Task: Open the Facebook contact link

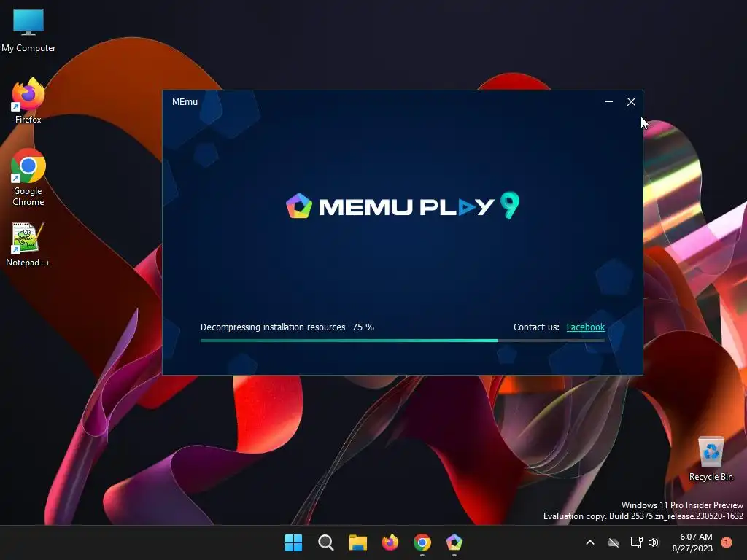Action: (x=586, y=327)
